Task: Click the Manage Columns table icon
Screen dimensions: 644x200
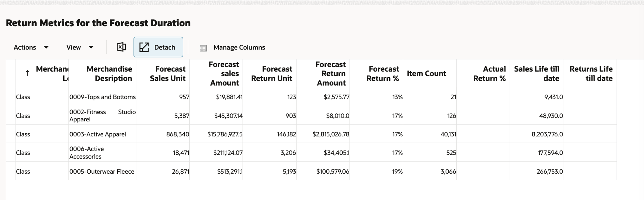Action: pos(203,48)
